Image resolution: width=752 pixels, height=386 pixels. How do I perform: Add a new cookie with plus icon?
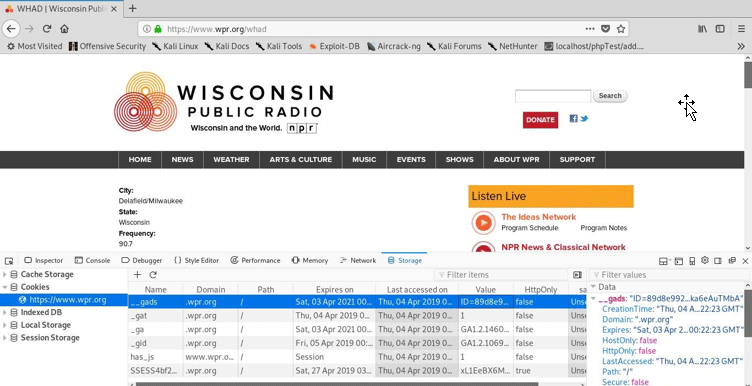click(x=137, y=275)
